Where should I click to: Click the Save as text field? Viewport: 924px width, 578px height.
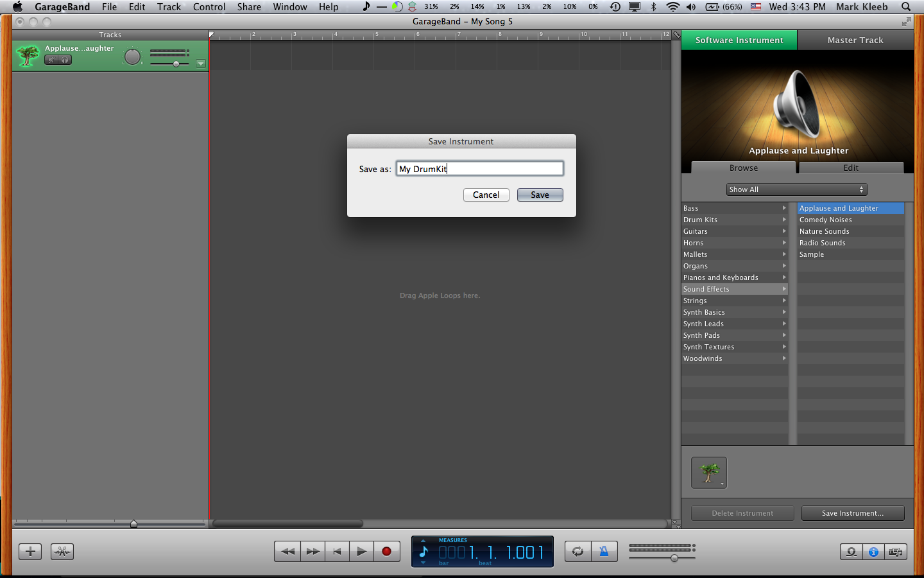(479, 169)
